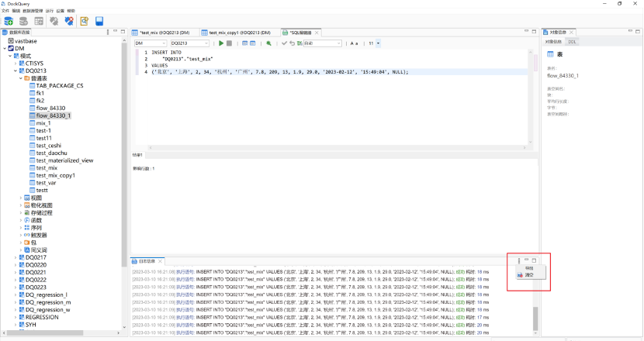Viewport: 644px width, 341px height.
Task: Click the blue save disk icon
Action: (x=99, y=21)
